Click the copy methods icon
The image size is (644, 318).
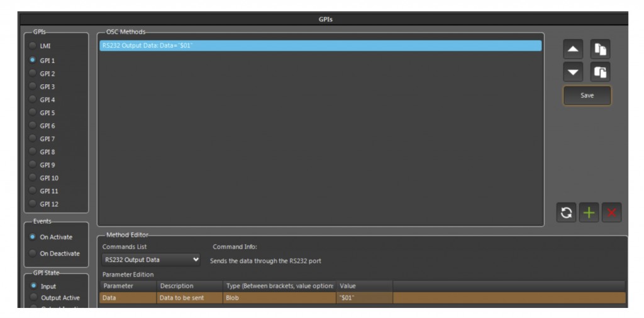click(x=600, y=49)
